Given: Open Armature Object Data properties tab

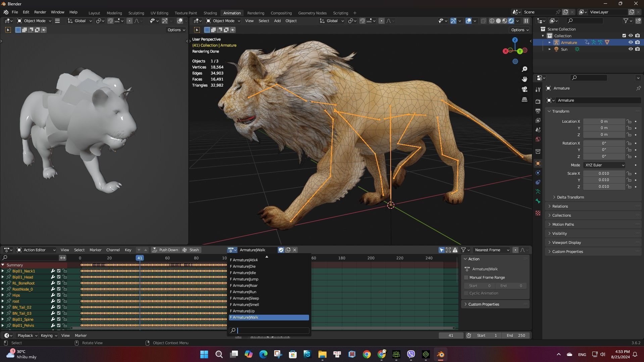Looking at the screenshot, I should coord(538,192).
